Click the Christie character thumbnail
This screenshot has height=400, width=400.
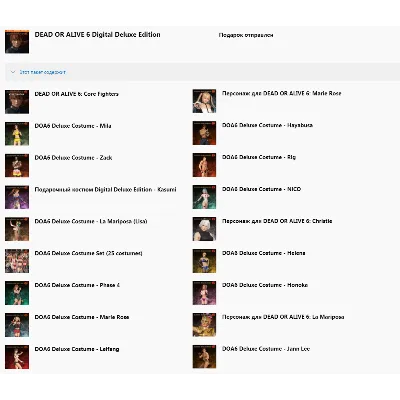204,229
